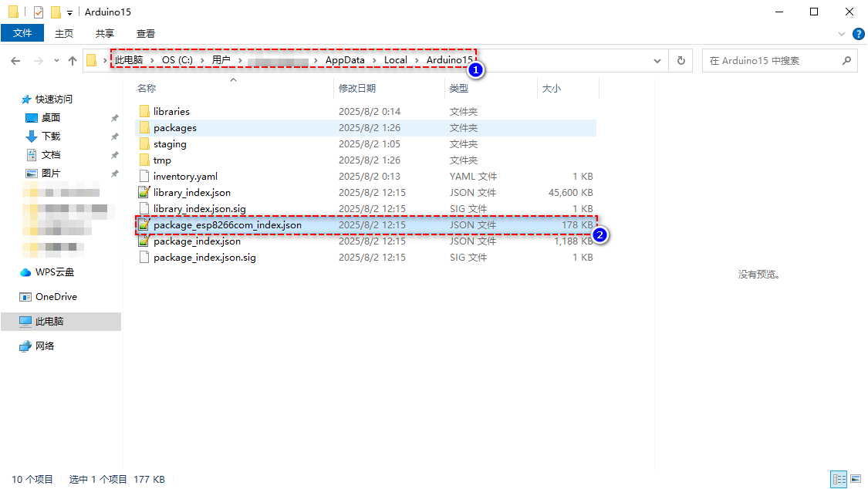Select the library_index.json file icon
868x489 pixels.
tap(144, 193)
